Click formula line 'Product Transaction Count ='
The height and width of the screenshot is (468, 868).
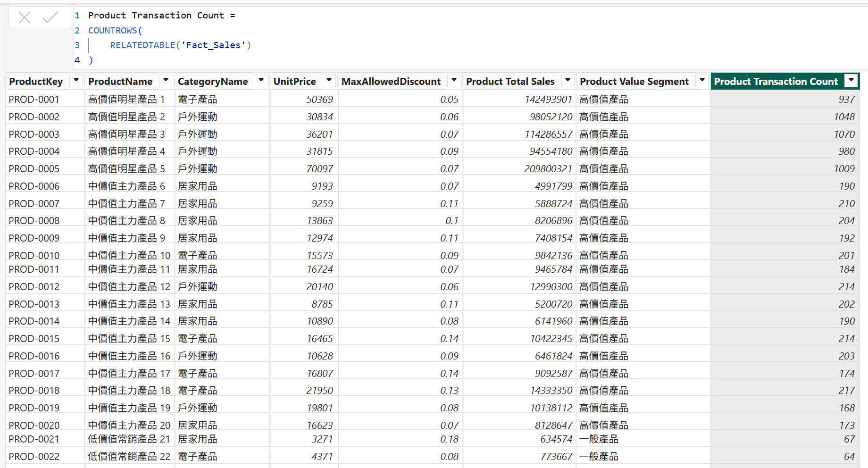(x=161, y=16)
